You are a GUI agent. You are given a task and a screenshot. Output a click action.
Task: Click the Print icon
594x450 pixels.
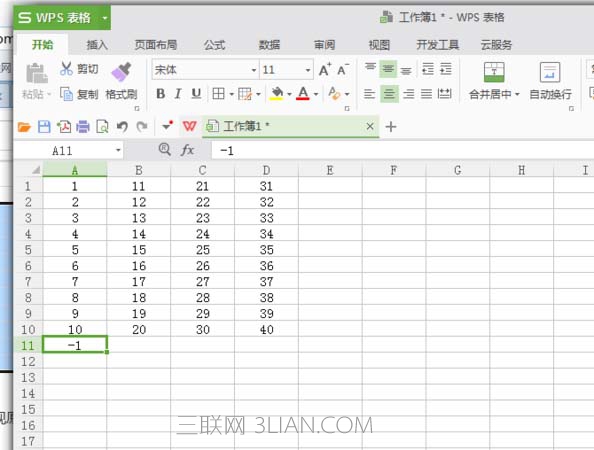coord(83,127)
